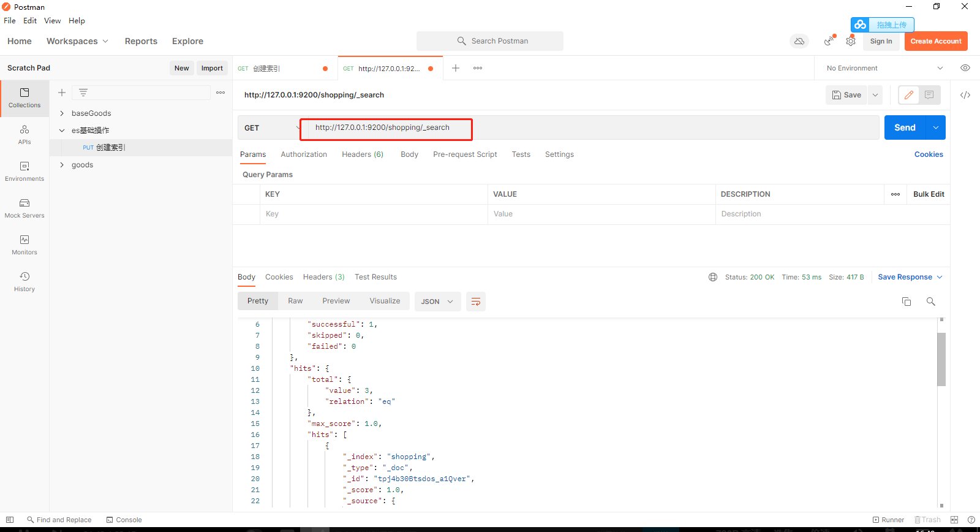This screenshot has height=532, width=980.
Task: Open the JSON format dropdown
Action: point(437,302)
